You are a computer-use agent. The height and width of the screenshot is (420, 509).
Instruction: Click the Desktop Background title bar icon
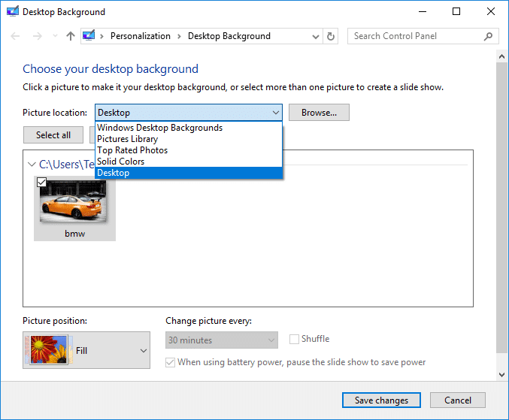coord(13,11)
